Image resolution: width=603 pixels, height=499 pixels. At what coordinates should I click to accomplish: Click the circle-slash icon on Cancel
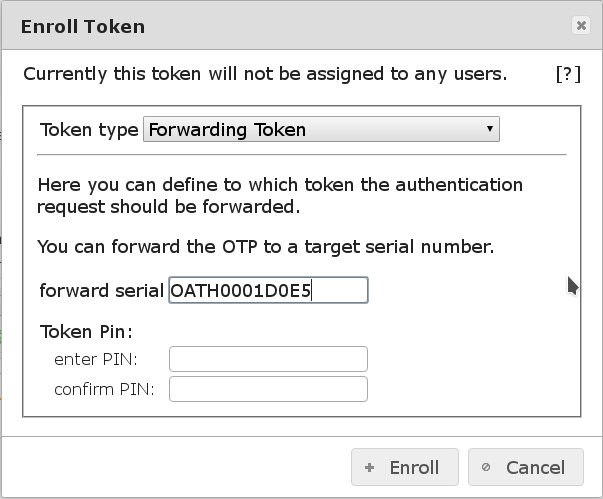(487, 467)
